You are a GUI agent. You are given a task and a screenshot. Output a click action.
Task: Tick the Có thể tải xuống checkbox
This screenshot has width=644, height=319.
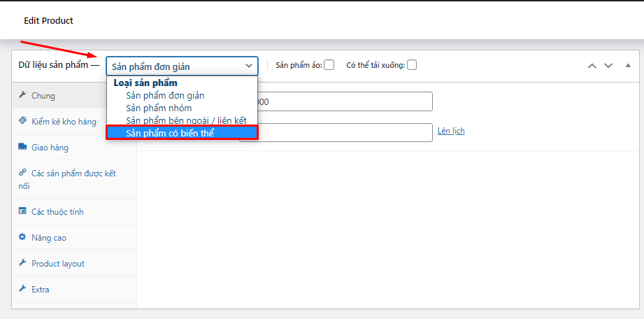[x=412, y=65]
